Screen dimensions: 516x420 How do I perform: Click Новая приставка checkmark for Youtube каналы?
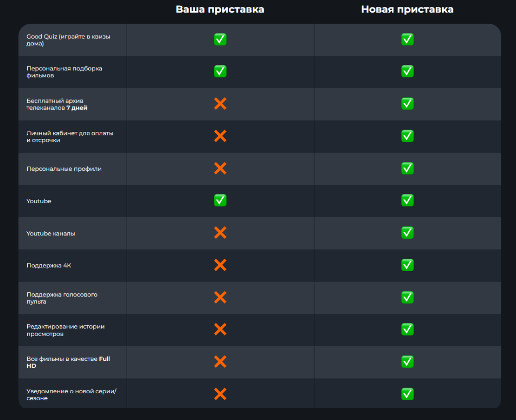pyautogui.click(x=407, y=233)
